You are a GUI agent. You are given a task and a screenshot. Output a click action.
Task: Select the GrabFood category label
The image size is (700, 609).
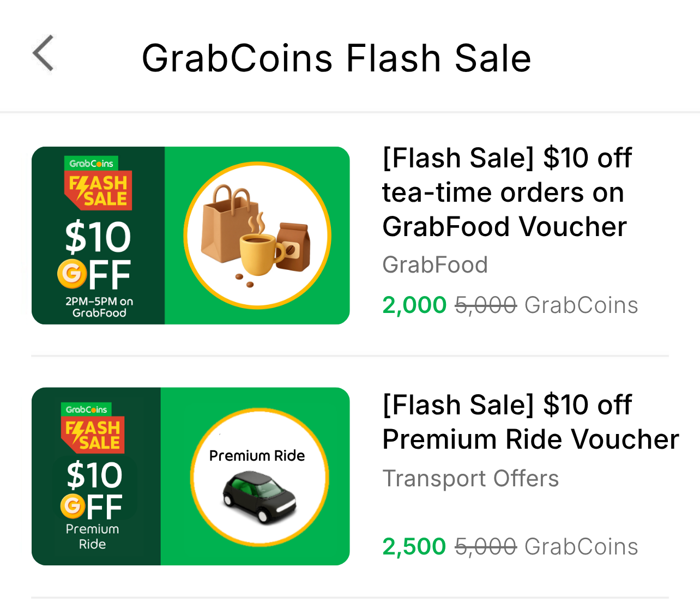coord(435,265)
